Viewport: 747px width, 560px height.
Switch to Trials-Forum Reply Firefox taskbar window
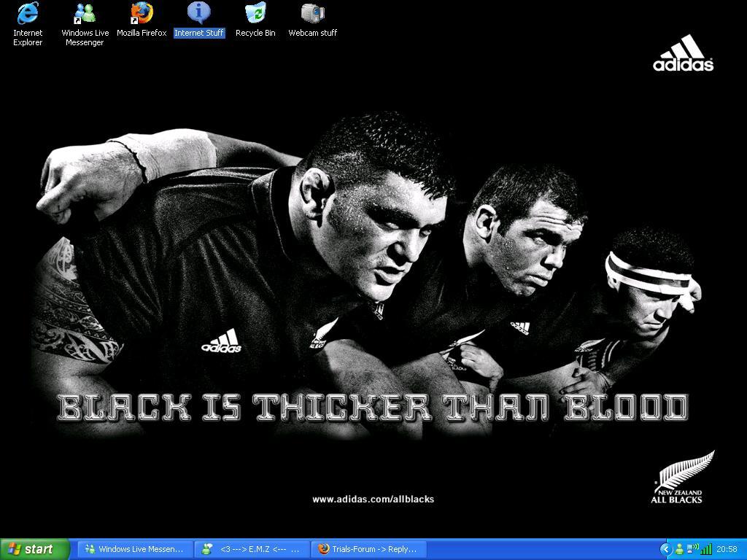tap(368, 549)
